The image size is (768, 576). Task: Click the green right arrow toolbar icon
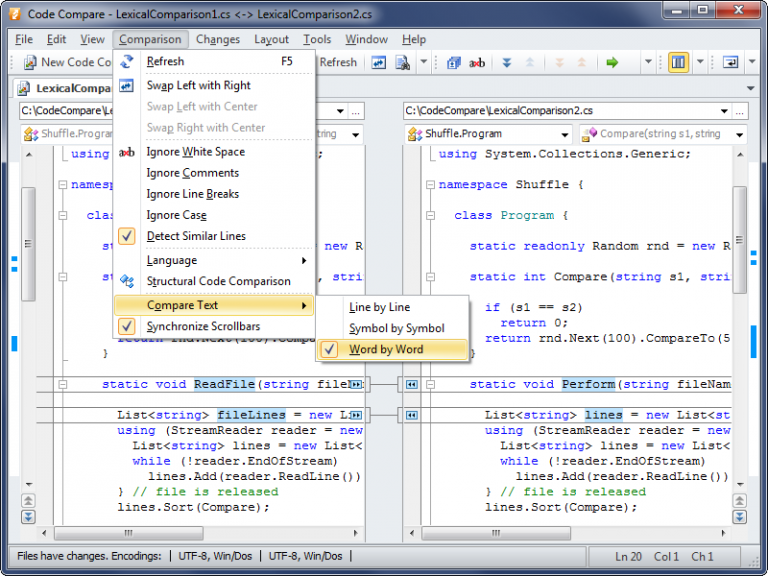click(612, 62)
